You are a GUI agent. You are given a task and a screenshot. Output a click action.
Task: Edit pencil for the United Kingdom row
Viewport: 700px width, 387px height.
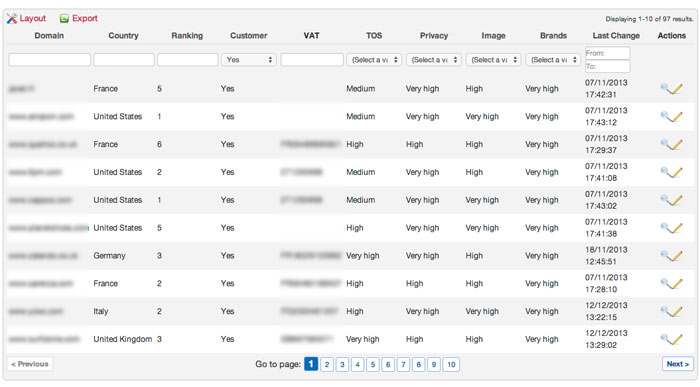click(677, 339)
